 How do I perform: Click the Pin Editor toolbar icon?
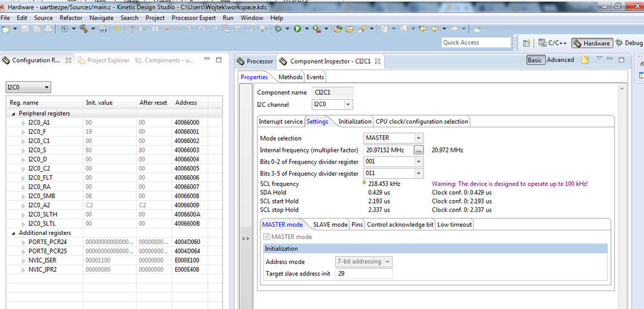coord(477,29)
